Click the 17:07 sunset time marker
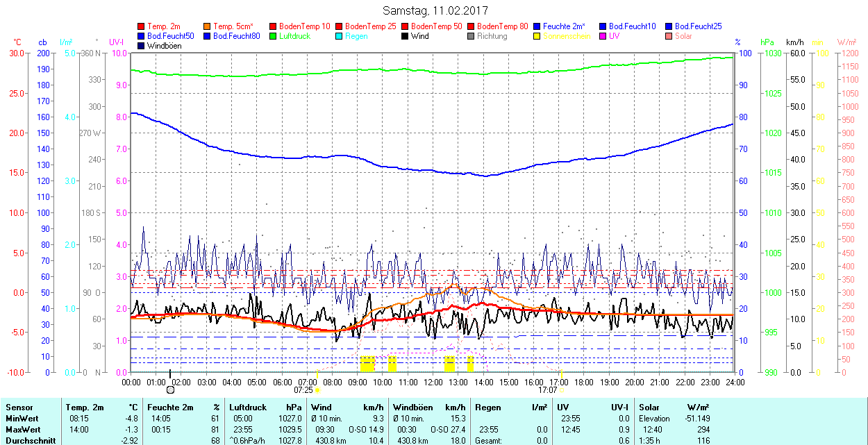 548,390
